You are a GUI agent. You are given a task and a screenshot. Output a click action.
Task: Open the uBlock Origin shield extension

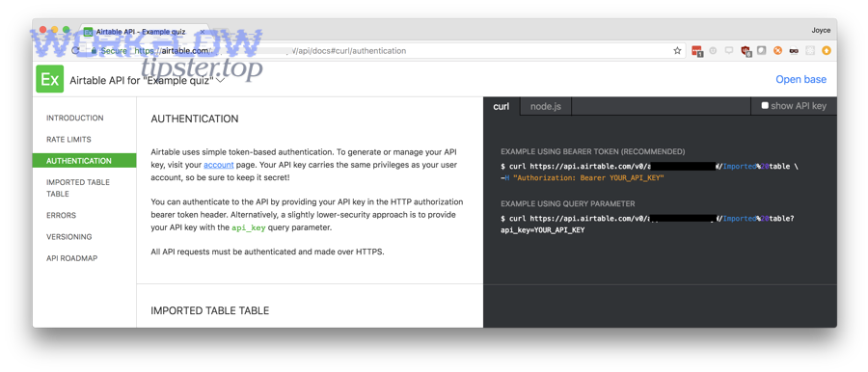(x=746, y=51)
